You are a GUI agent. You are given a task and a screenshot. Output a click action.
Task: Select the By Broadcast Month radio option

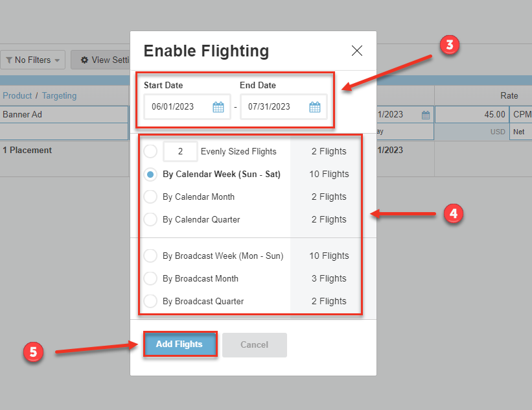coord(150,279)
